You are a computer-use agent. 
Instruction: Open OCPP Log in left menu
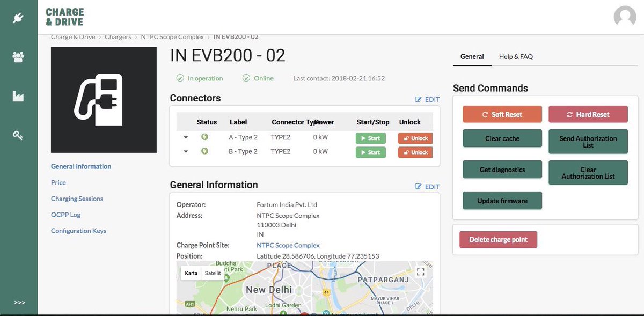click(65, 215)
